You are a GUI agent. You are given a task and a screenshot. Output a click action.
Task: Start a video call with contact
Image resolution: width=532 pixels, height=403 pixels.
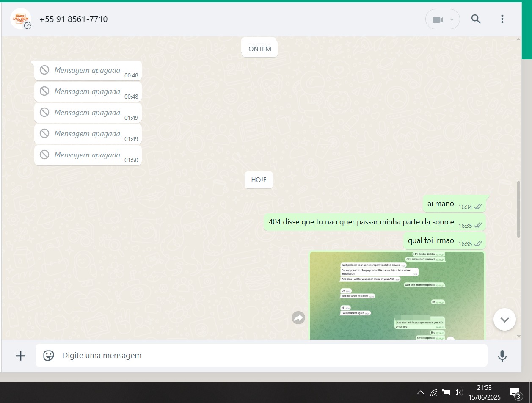437,19
